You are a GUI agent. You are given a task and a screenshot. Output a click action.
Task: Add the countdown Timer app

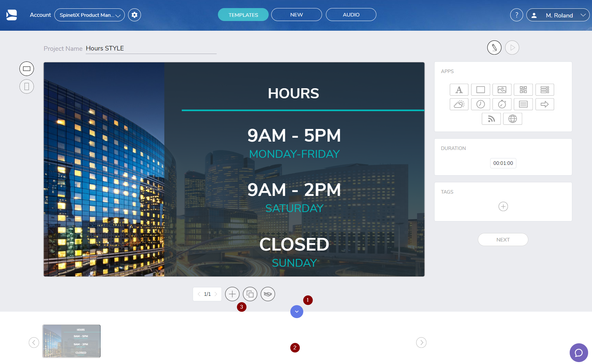coord(502,104)
